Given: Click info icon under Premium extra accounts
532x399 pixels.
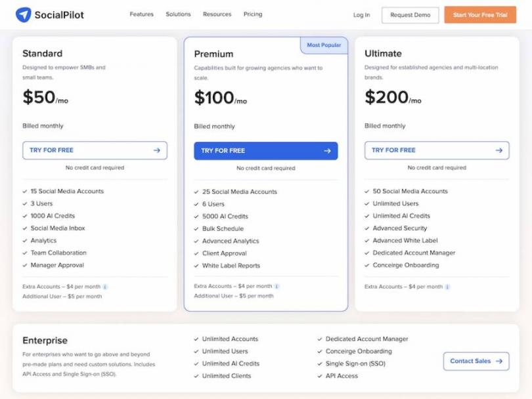Looking at the screenshot, I should click(x=277, y=287).
